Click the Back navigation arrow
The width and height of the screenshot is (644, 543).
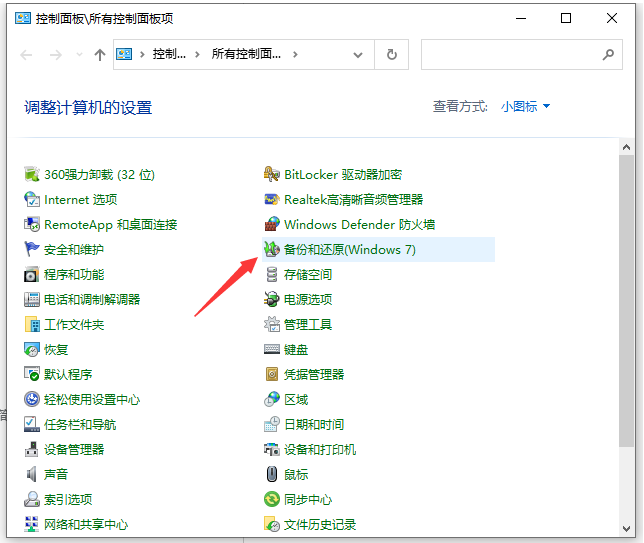pyautogui.click(x=26, y=55)
